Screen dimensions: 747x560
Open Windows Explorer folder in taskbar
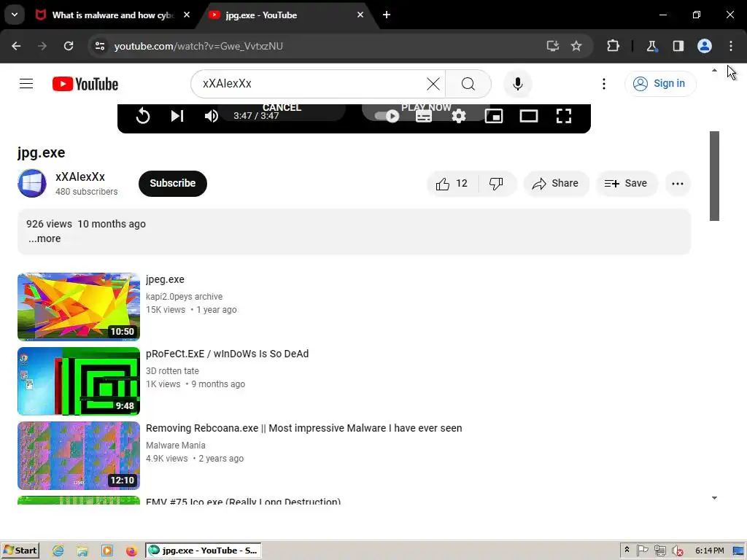coord(82,551)
